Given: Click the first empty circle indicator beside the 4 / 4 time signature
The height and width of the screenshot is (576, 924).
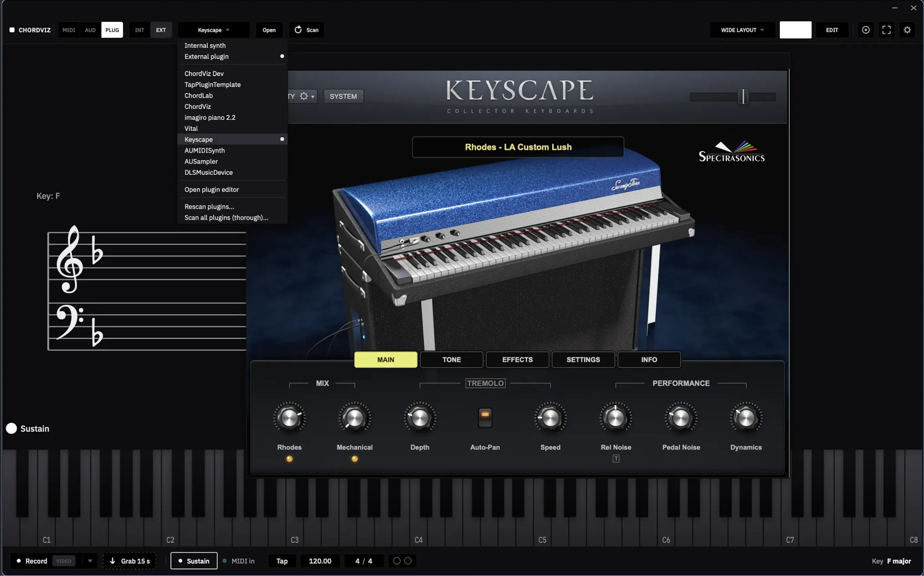Looking at the screenshot, I should click(x=396, y=561).
